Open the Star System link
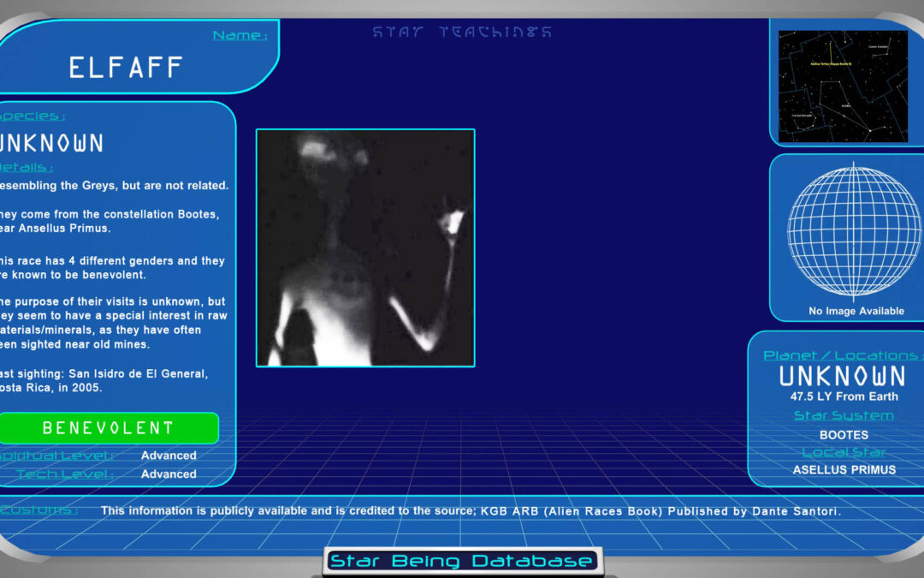 (844, 415)
